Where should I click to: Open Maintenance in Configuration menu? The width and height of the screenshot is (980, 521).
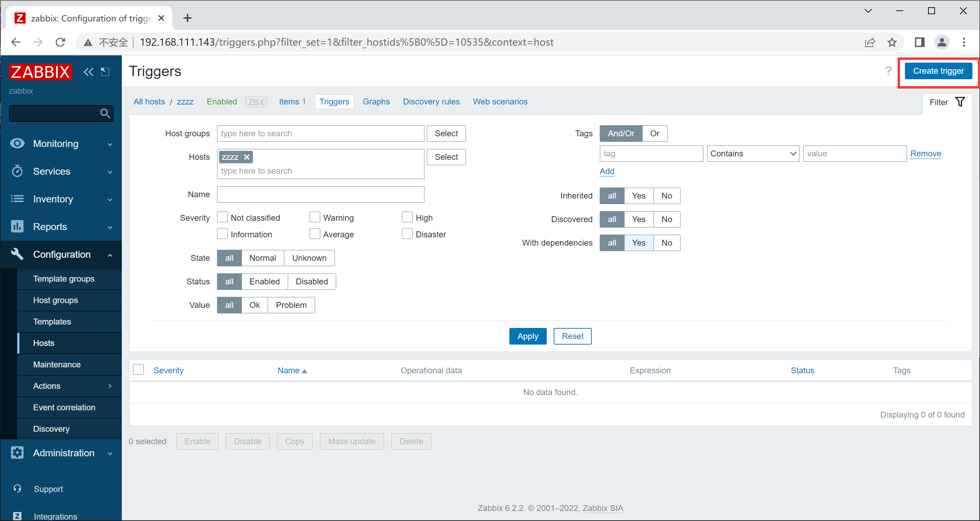pyautogui.click(x=69, y=364)
